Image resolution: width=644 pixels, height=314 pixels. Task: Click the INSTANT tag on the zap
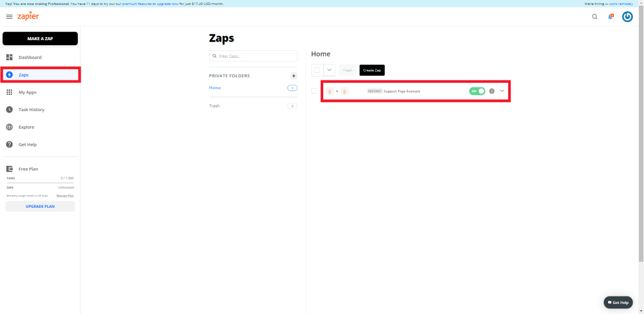pyautogui.click(x=375, y=91)
